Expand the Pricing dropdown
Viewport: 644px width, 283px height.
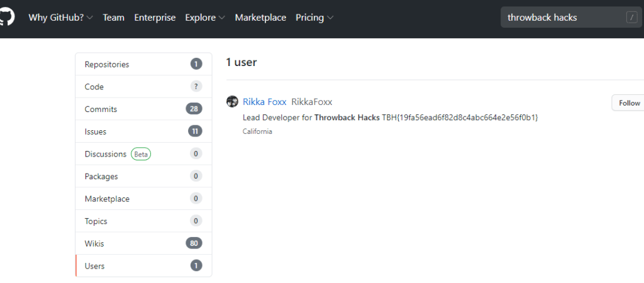coord(314,18)
